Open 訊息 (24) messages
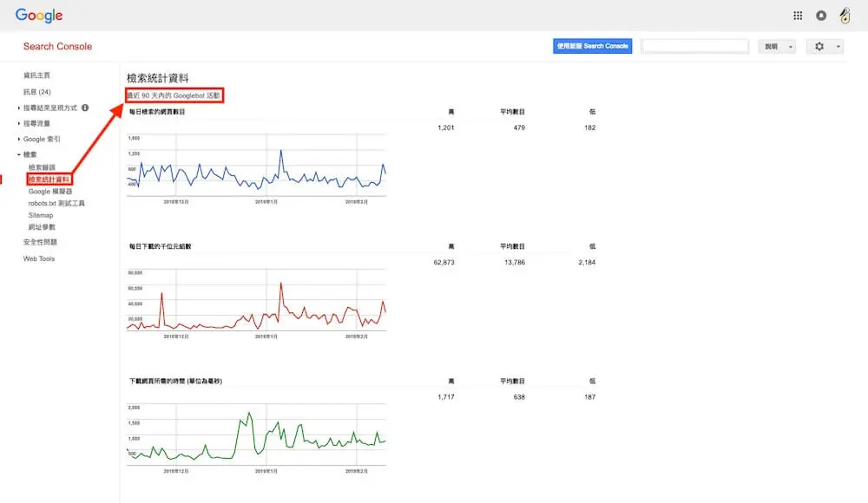868x503 pixels. click(36, 92)
